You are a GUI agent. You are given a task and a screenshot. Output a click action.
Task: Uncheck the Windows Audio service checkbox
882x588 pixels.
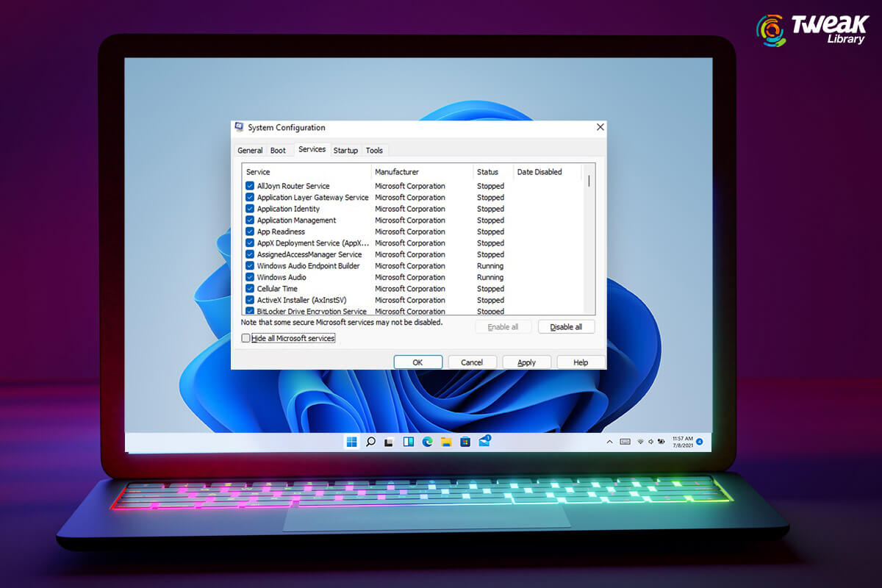(250, 277)
